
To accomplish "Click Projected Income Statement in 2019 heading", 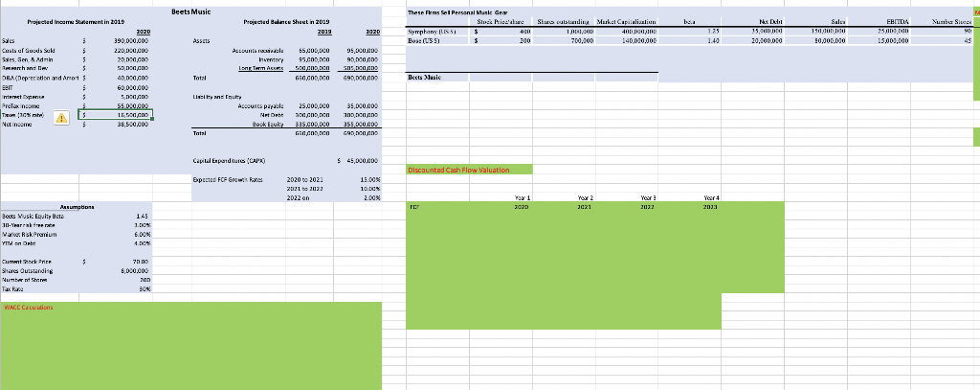I will (76, 22).
